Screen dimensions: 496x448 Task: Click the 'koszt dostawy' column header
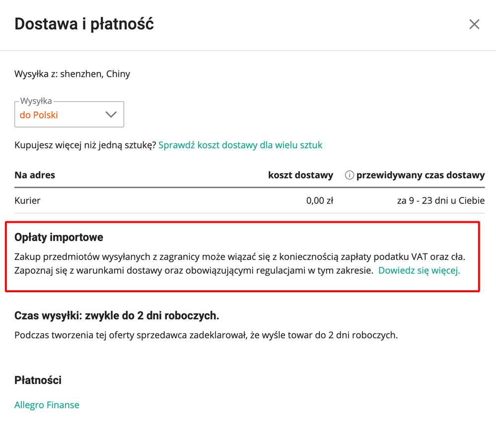(300, 175)
